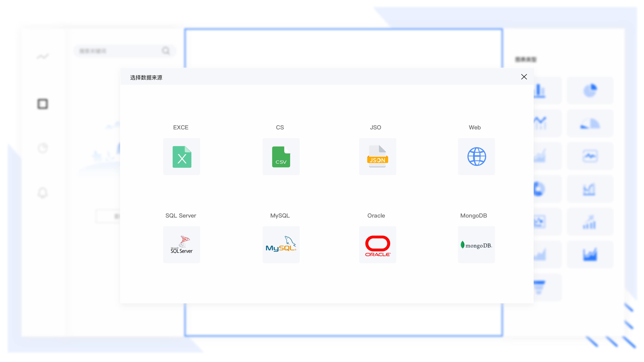Click the Web label text

(475, 127)
